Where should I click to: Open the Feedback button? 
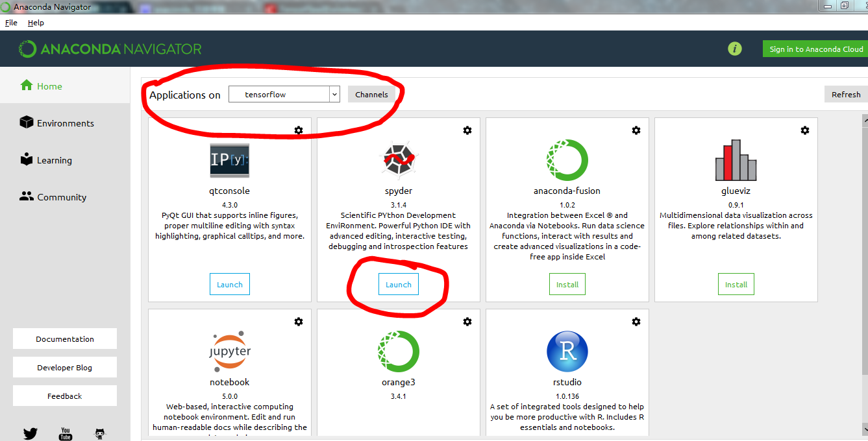tap(65, 396)
